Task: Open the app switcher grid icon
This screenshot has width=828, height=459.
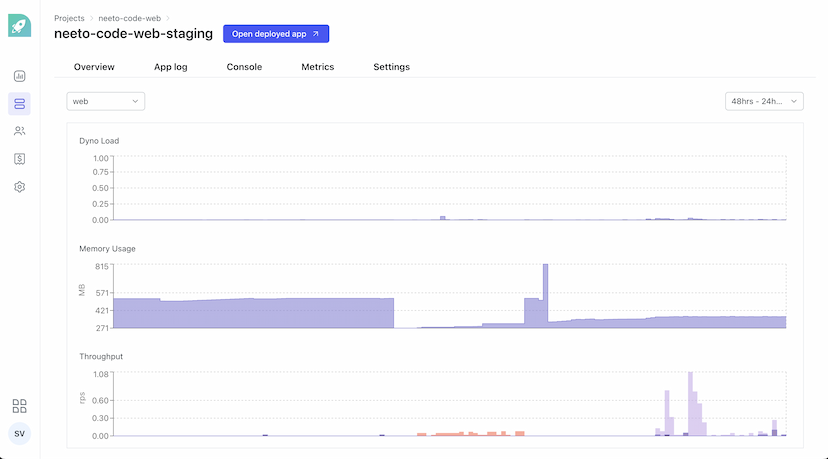Action: pyautogui.click(x=20, y=406)
